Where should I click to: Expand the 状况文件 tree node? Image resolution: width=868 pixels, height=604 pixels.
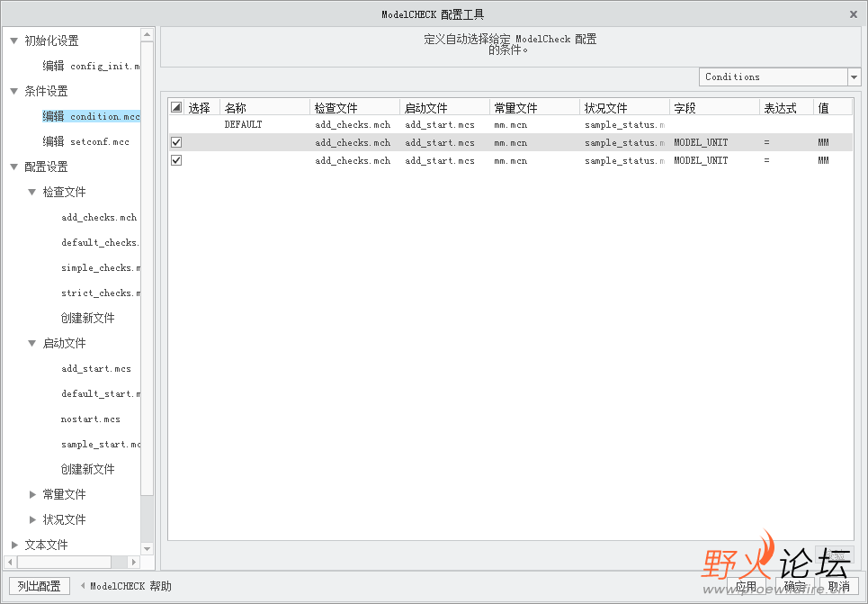pos(32,519)
